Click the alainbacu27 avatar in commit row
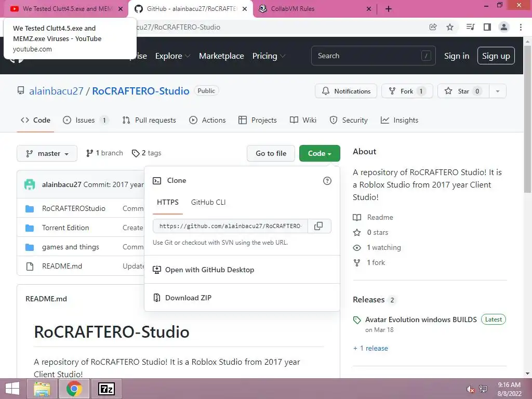Image resolution: width=532 pixels, height=399 pixels. (x=30, y=184)
